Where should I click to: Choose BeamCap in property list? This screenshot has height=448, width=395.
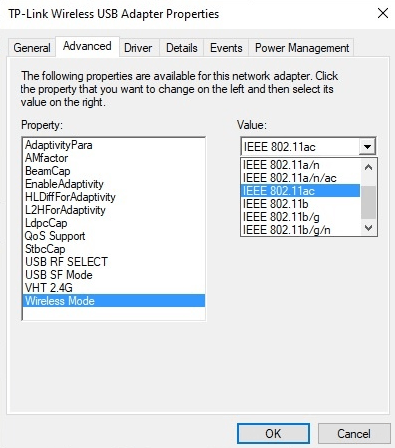[x=114, y=171]
